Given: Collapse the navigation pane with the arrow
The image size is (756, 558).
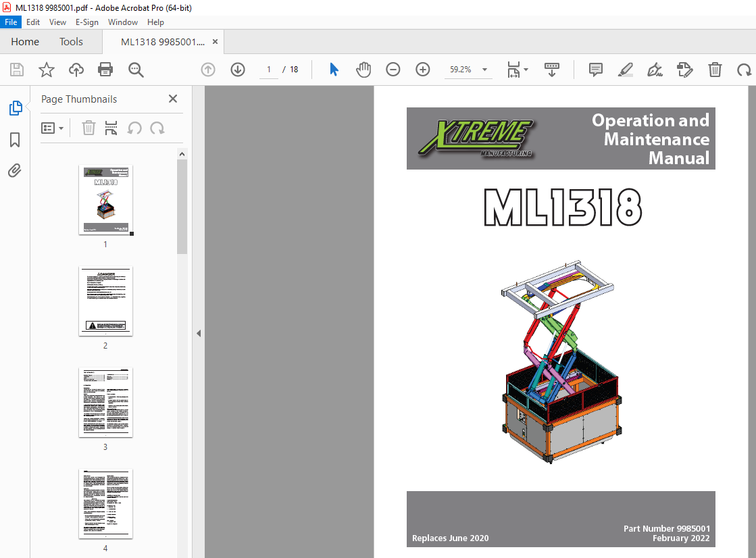Looking at the screenshot, I should pos(199,333).
